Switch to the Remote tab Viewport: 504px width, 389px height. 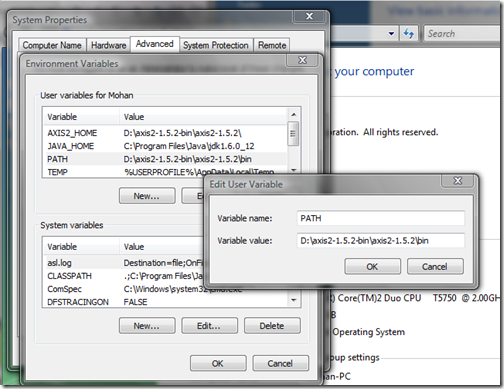pos(272,45)
